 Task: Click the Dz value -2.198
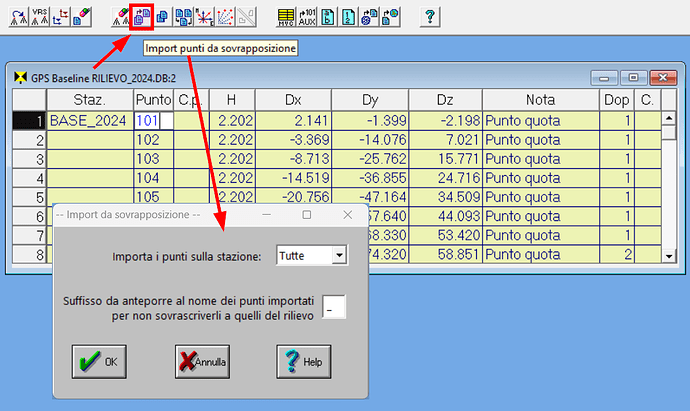pyautogui.click(x=445, y=121)
